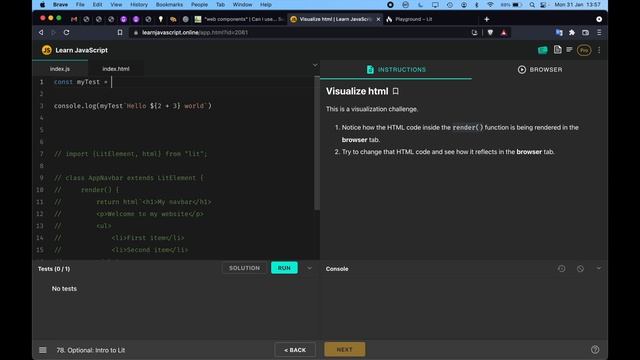Click the "78. Optional: Intro to Lit" chapter label
Screen dimensions: 640x360
[91, 350]
